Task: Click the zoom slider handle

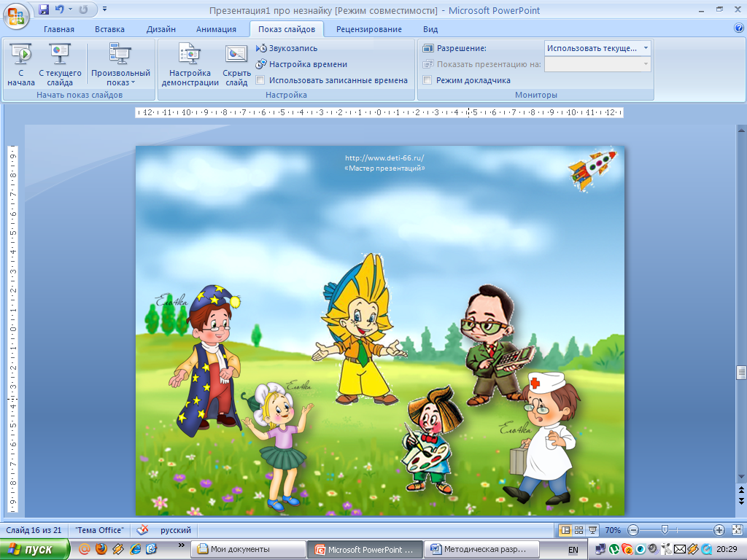Action: click(x=665, y=530)
